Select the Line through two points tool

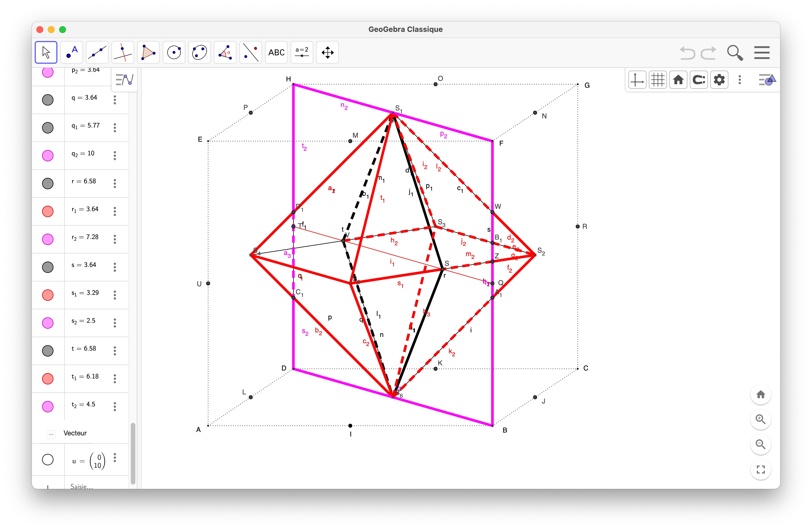pyautogui.click(x=97, y=52)
